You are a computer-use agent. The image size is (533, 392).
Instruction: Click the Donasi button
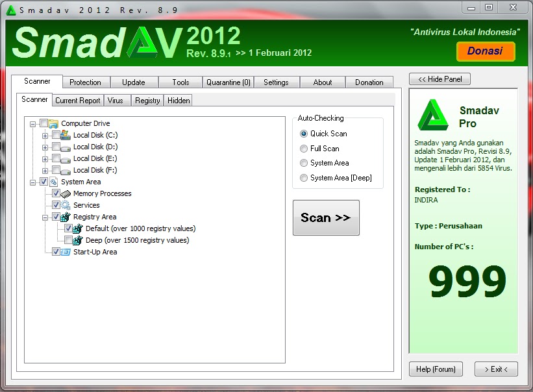point(486,51)
